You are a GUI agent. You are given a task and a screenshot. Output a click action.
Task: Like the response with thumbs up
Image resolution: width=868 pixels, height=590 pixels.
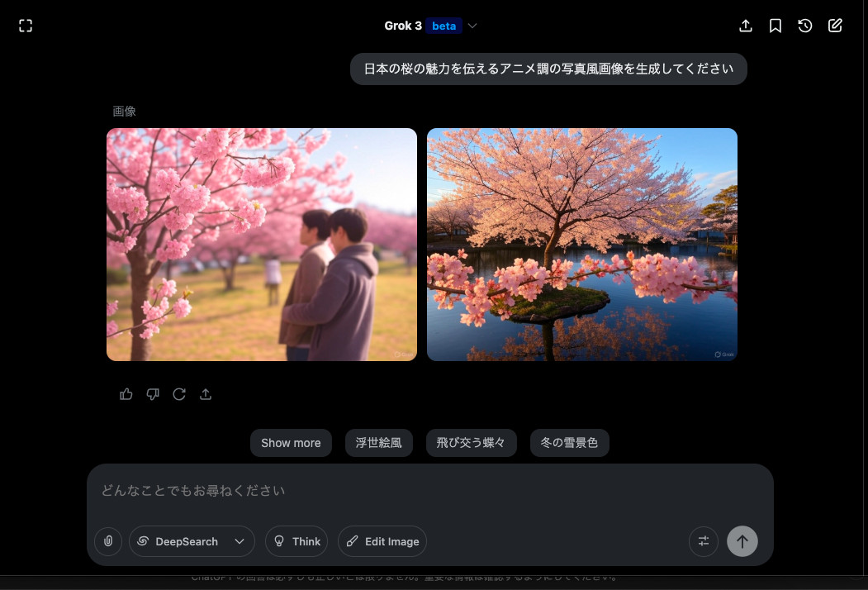[x=126, y=394]
